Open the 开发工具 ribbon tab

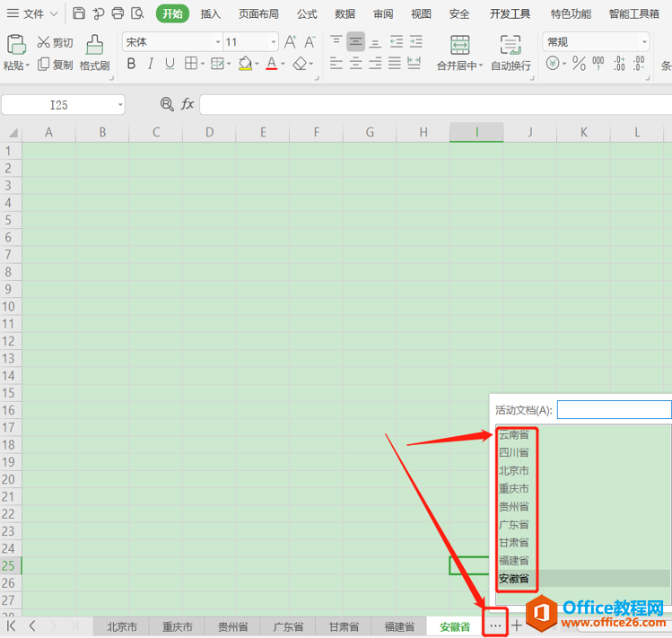click(510, 14)
